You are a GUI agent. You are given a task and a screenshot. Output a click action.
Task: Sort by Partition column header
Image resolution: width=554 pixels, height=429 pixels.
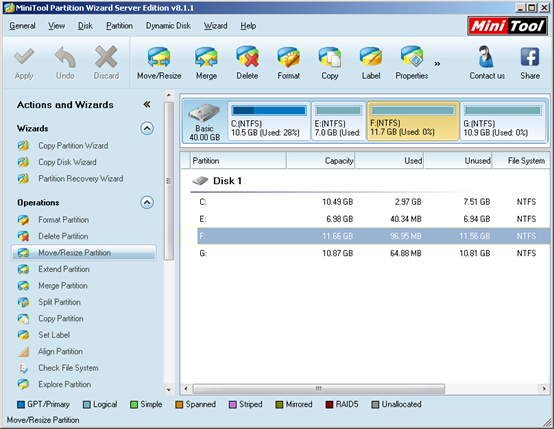(238, 161)
